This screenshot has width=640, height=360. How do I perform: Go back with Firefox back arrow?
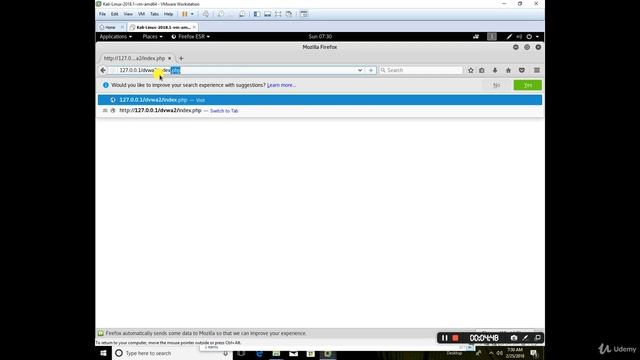(x=103, y=70)
